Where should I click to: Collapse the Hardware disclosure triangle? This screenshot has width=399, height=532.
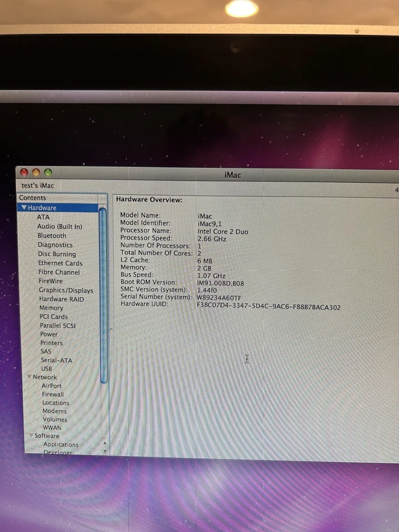tap(24, 207)
